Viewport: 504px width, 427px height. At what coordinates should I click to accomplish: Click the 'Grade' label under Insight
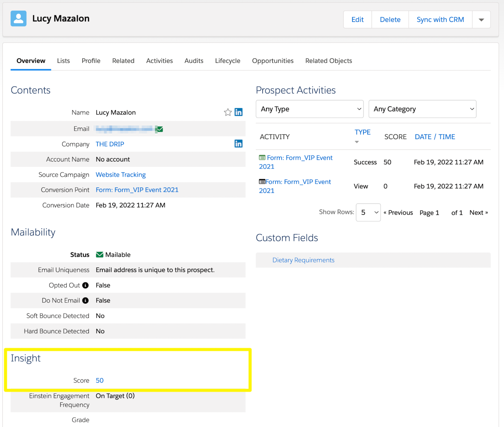81,420
